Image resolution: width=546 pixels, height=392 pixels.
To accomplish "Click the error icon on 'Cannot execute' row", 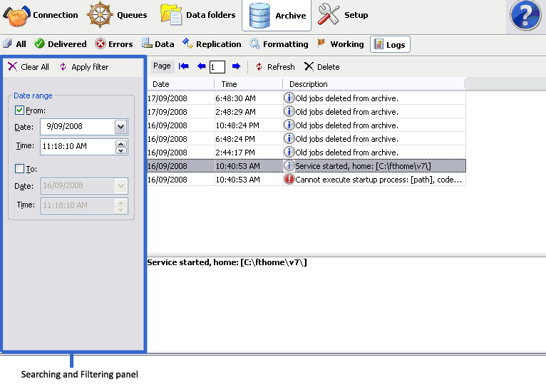I will pos(289,180).
